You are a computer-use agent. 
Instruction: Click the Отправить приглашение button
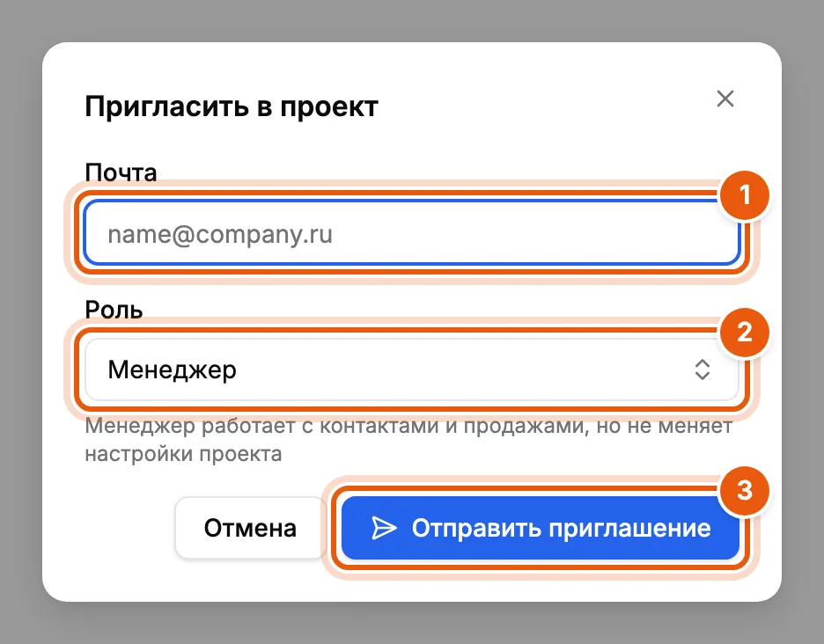[541, 528]
